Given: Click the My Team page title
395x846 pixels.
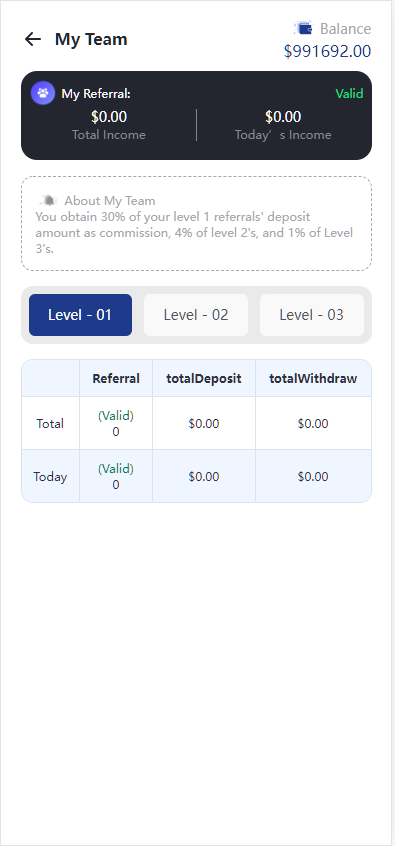Looking at the screenshot, I should coord(91,39).
